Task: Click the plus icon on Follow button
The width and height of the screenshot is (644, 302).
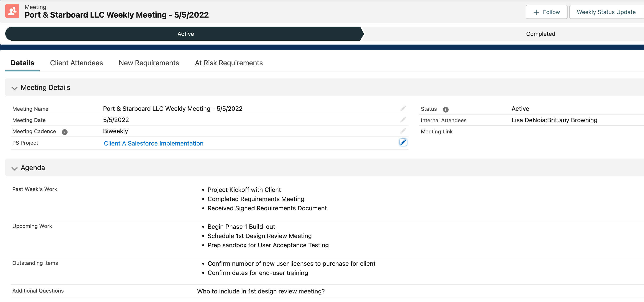Action: coord(536,12)
